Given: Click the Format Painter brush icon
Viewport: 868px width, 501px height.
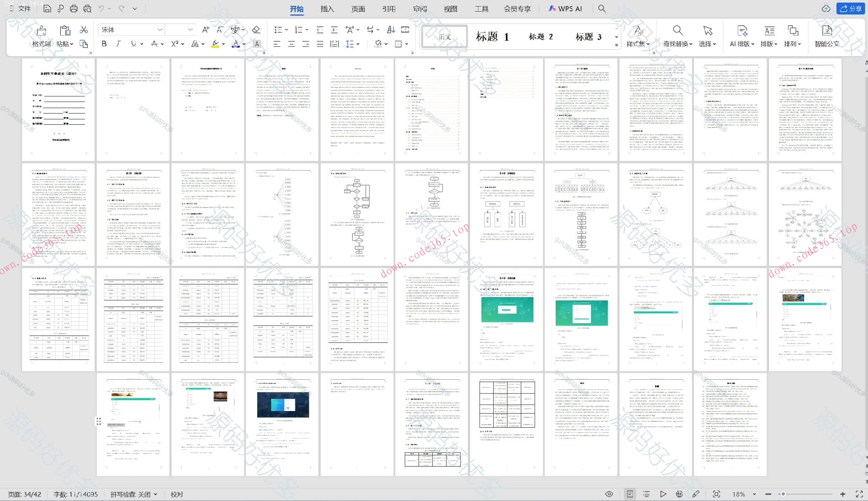Looking at the screenshot, I should tap(41, 31).
